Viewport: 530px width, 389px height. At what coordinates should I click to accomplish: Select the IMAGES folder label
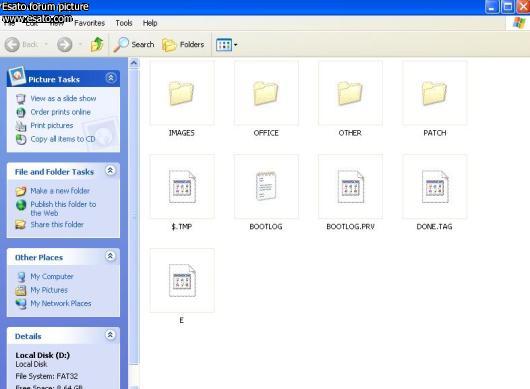pos(182,133)
